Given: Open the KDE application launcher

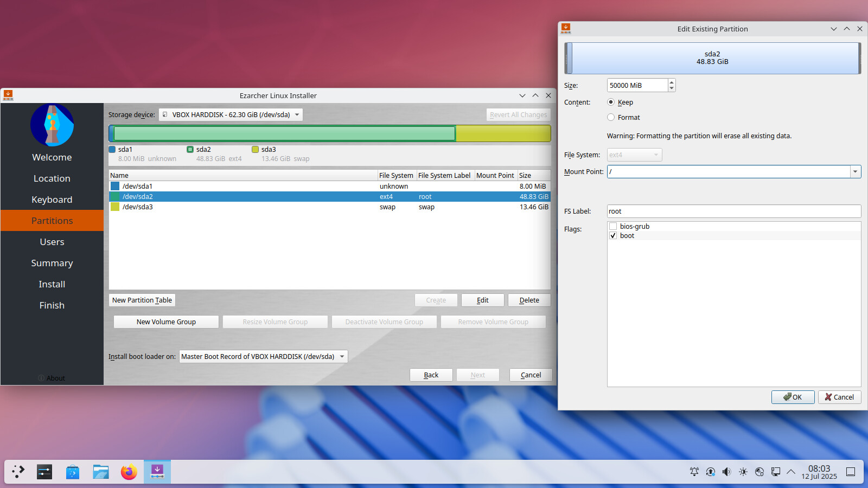Looking at the screenshot, I should click(x=18, y=472).
